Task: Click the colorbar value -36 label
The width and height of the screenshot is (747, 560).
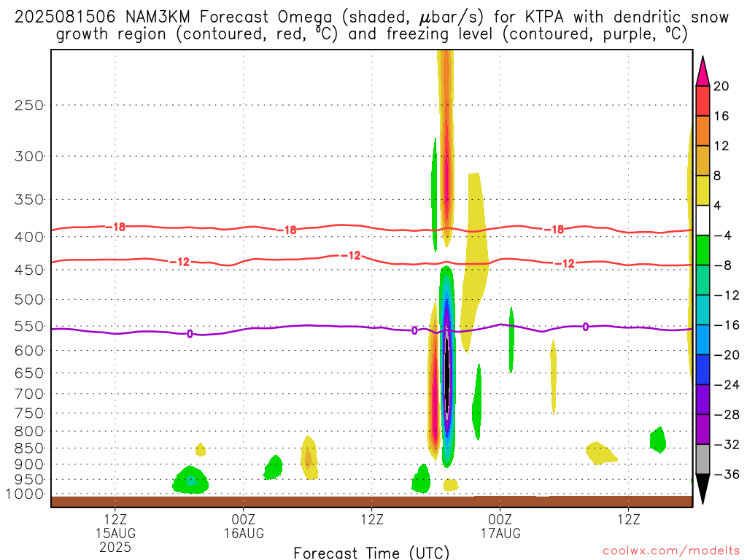Action: [727, 474]
